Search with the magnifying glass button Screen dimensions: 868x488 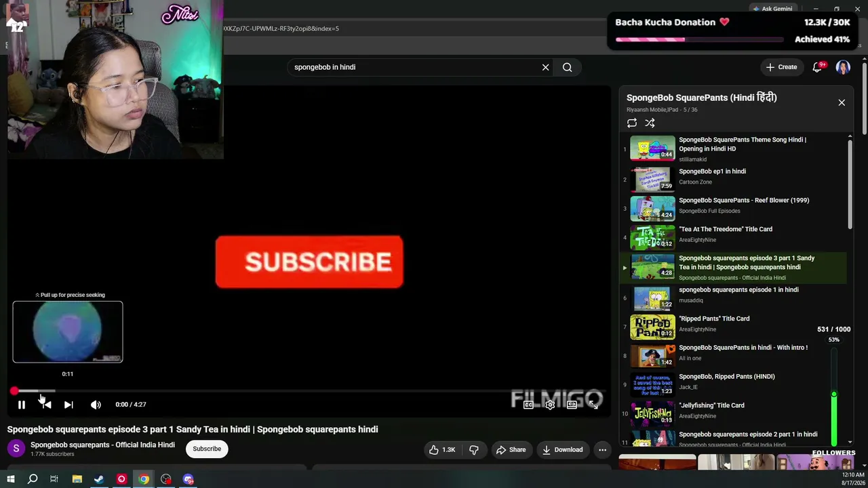pyautogui.click(x=568, y=67)
